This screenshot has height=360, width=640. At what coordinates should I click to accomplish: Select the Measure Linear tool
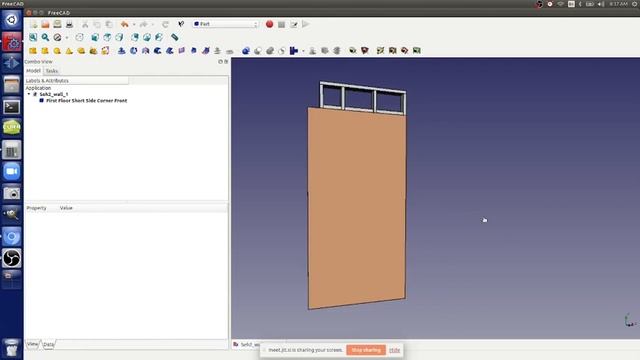click(353, 51)
